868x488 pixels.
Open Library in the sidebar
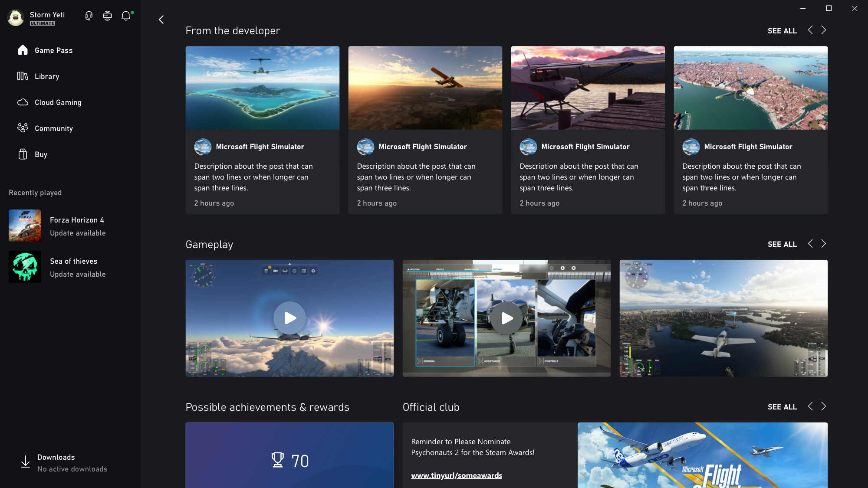pyautogui.click(x=47, y=76)
